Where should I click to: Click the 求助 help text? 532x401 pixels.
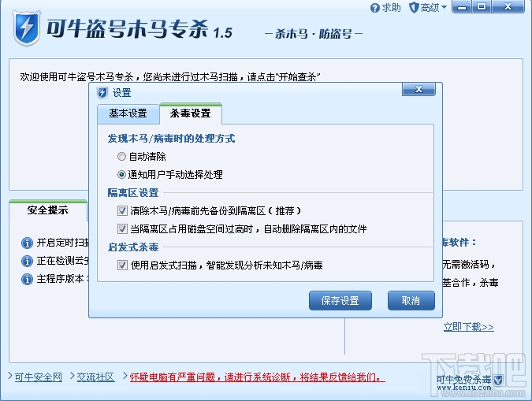click(x=391, y=8)
